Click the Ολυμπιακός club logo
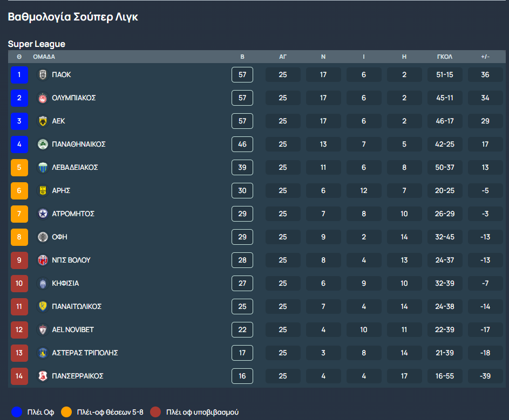Image resolution: width=509 pixels, height=420 pixels. pyautogui.click(x=43, y=98)
